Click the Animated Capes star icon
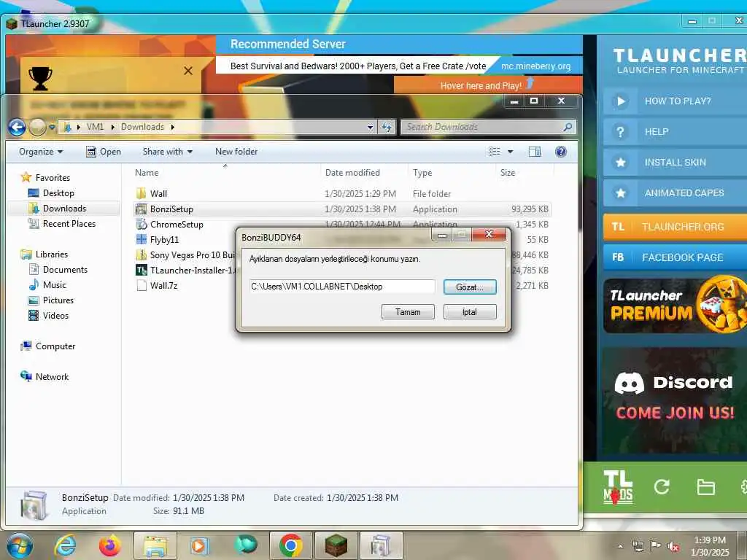Image resolution: width=747 pixels, height=560 pixels. click(620, 192)
